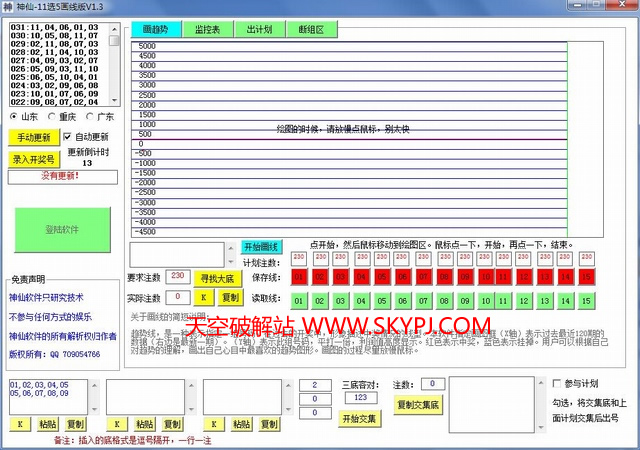
Task: Hit the large green 登陆软件 button
Action: 62,229
